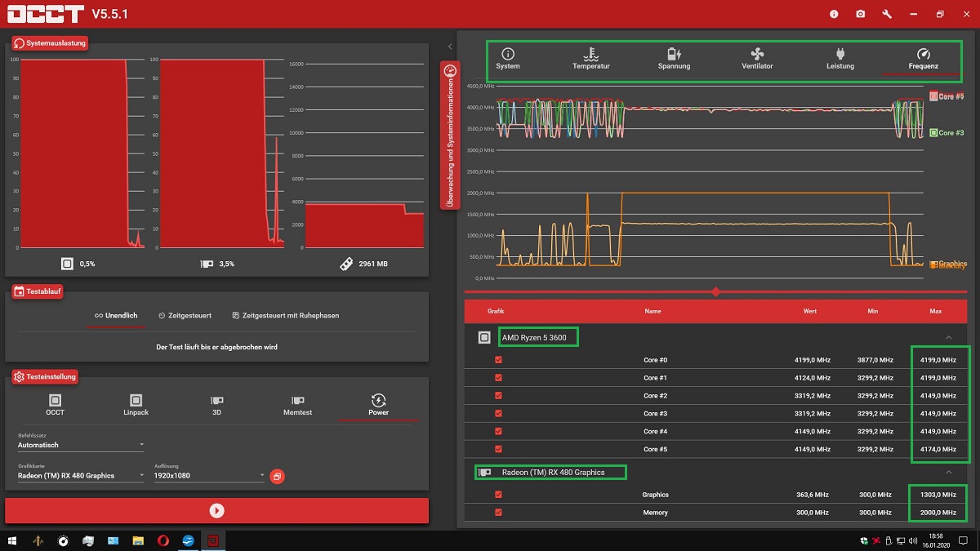
Task: Uncheck the Core #4 graph checkbox
Action: (498, 431)
